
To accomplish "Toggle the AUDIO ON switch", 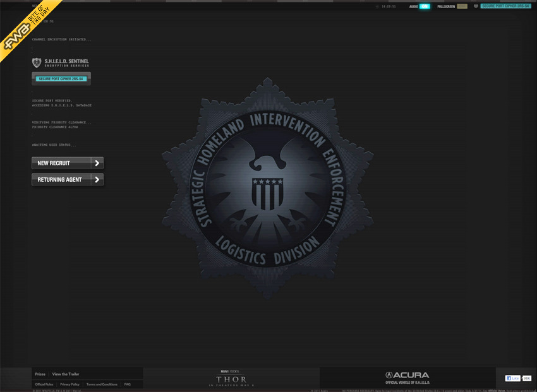I will coord(425,6).
